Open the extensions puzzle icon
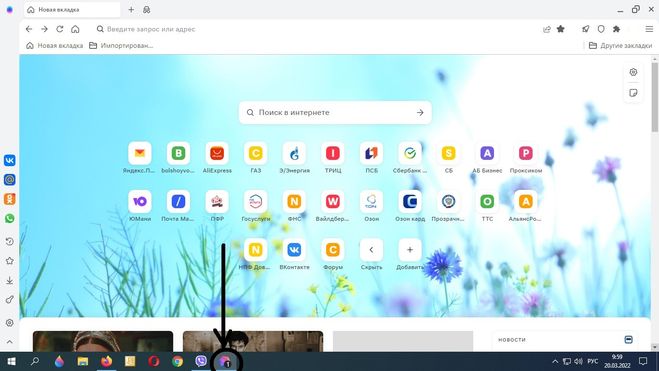The width and height of the screenshot is (659, 371). (x=617, y=29)
